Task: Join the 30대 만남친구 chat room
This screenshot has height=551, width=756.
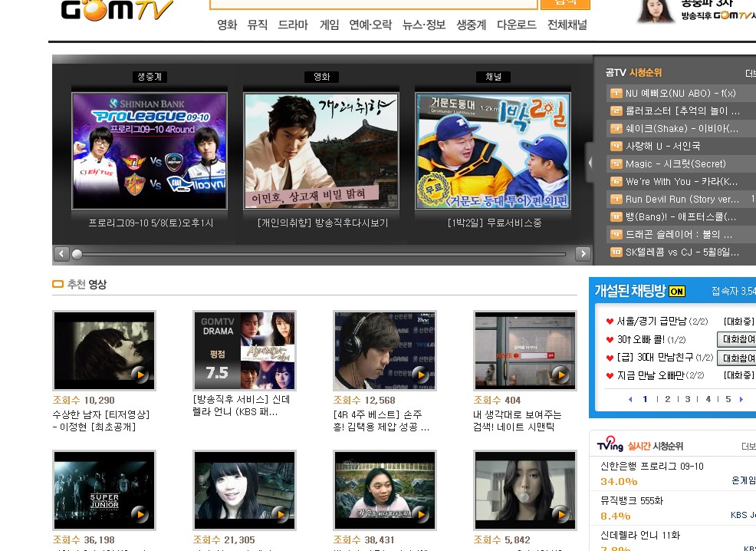Action: (x=737, y=358)
